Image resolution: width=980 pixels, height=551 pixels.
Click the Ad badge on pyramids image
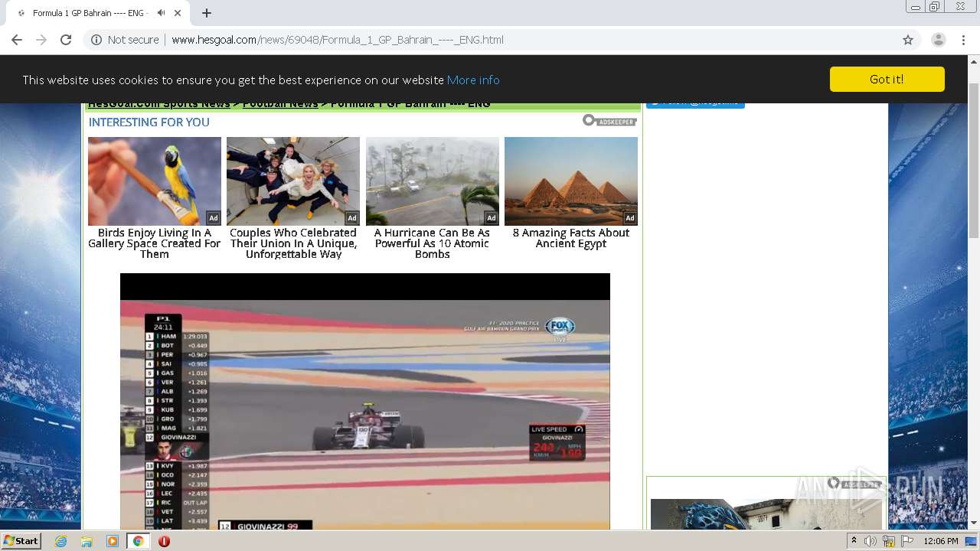(x=630, y=218)
